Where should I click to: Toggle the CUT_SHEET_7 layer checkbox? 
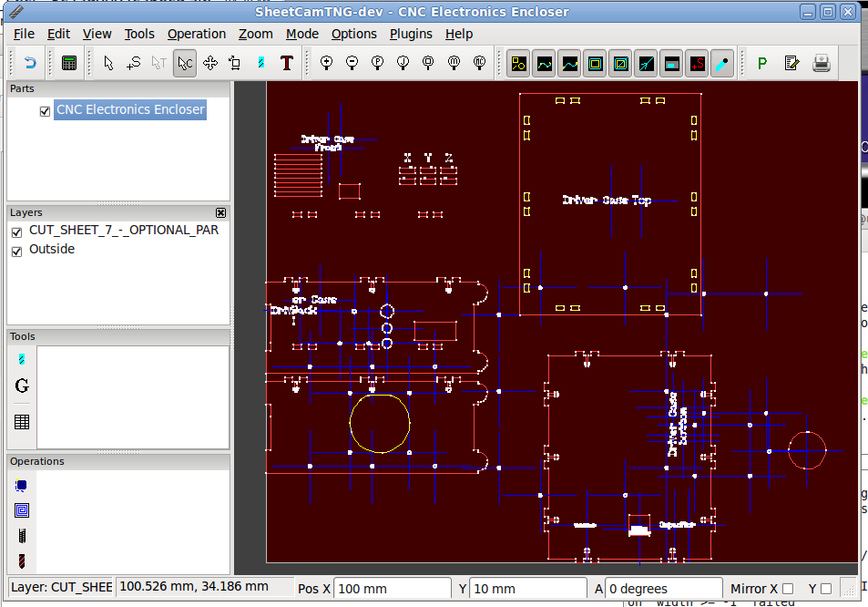pyautogui.click(x=16, y=232)
